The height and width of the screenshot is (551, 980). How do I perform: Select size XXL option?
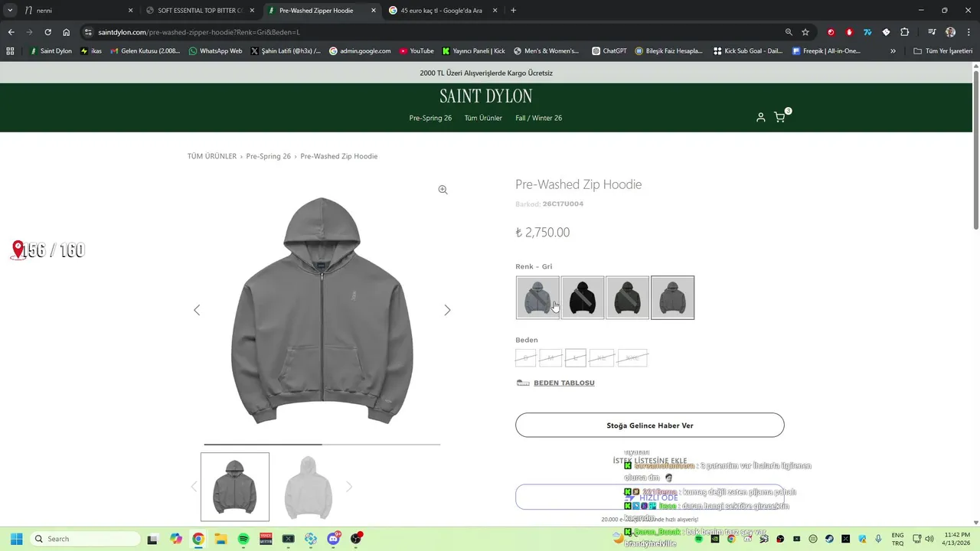tap(632, 357)
